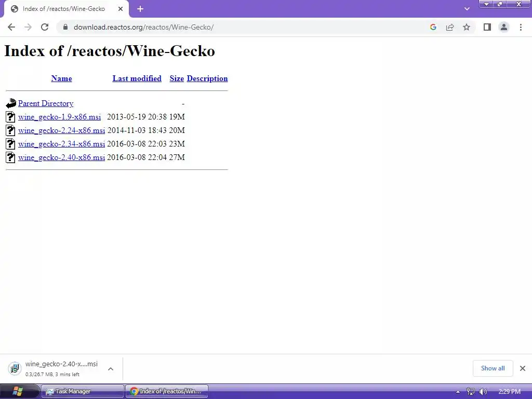
Task: Click the Parent Directory back-arrow icon
Action: point(11,103)
